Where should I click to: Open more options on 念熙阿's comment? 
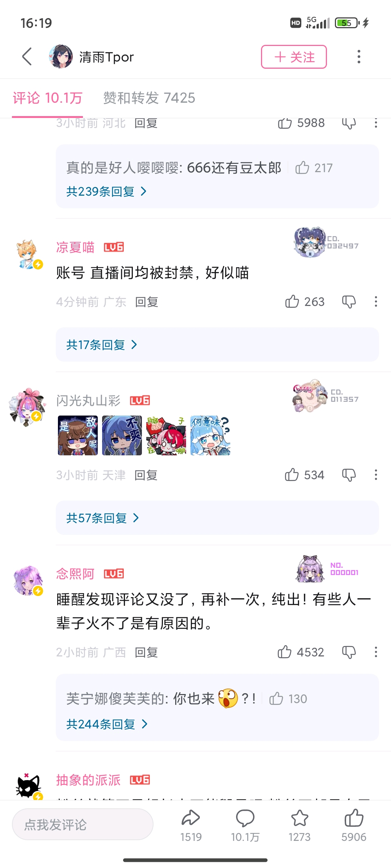[376, 652]
